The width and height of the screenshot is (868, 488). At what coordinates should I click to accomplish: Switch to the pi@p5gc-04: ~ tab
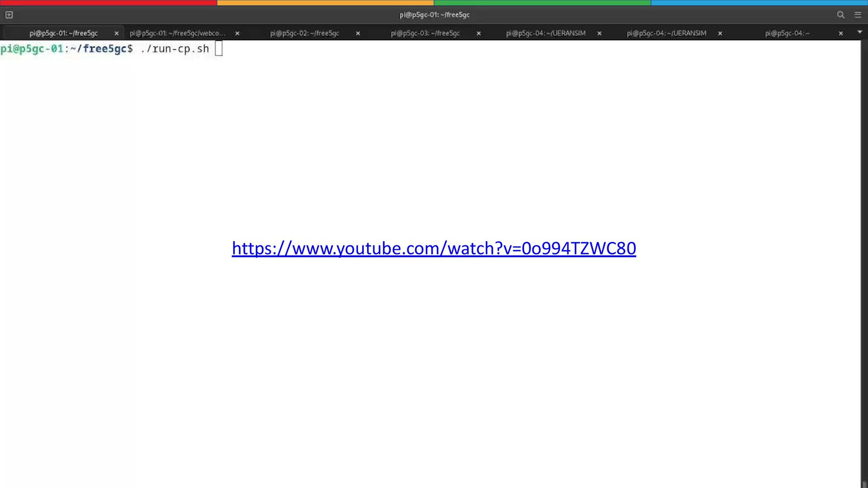point(787,33)
